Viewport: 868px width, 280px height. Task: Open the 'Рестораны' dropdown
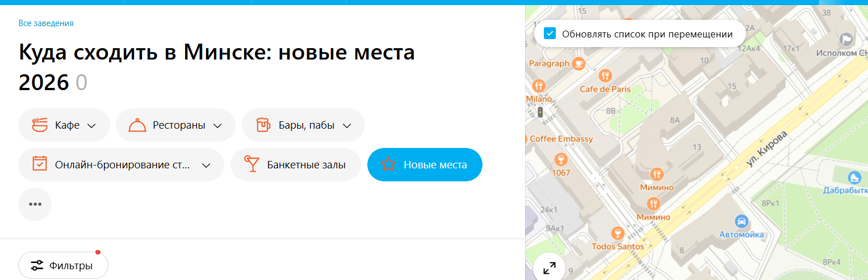(175, 125)
